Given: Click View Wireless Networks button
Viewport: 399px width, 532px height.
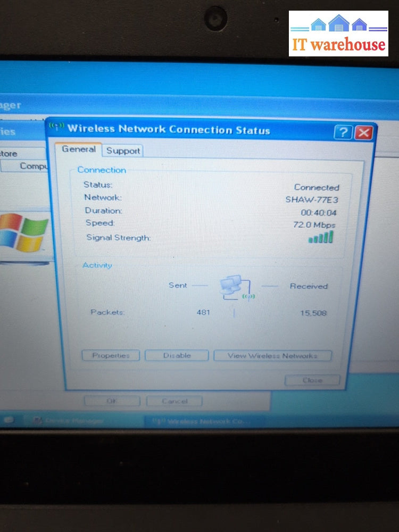Looking at the screenshot, I should (x=272, y=355).
